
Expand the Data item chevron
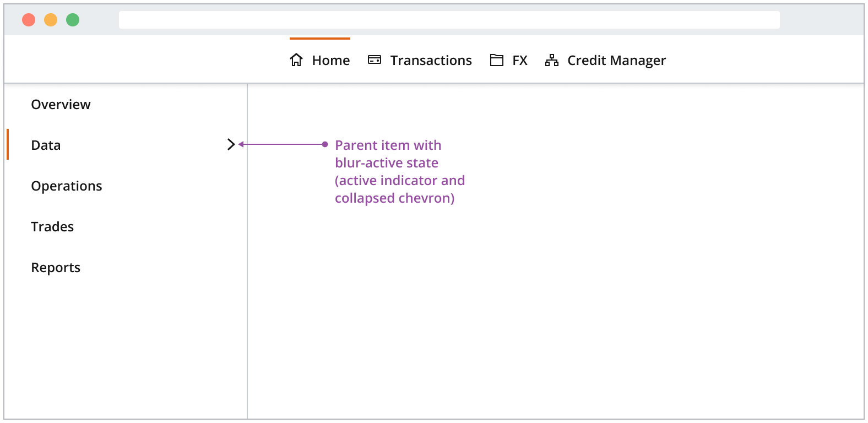[231, 144]
